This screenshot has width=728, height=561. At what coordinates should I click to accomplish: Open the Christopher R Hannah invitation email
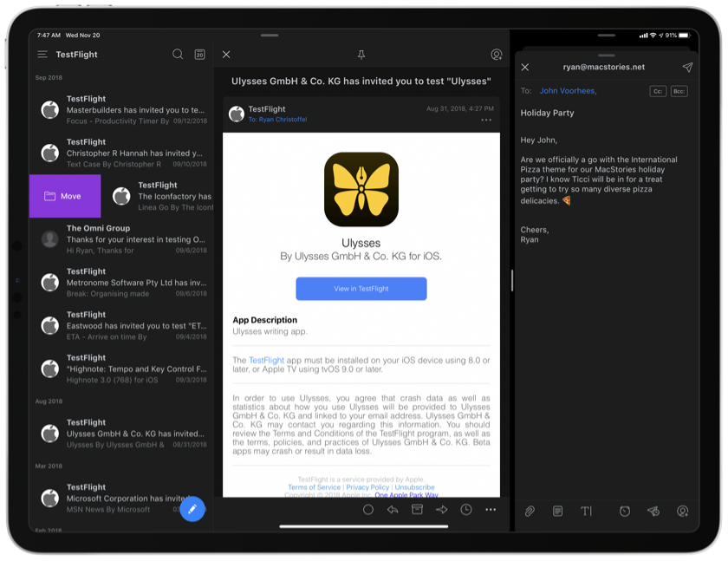(121, 153)
